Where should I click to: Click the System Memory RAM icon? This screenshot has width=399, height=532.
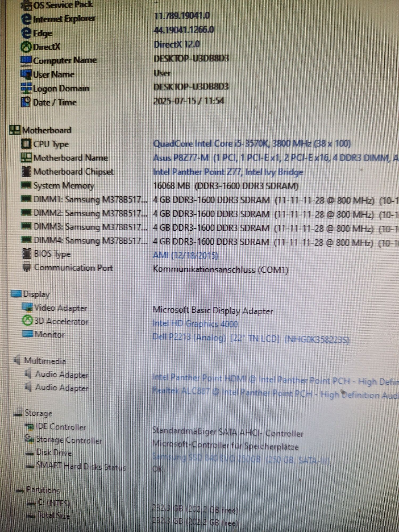tap(26, 185)
